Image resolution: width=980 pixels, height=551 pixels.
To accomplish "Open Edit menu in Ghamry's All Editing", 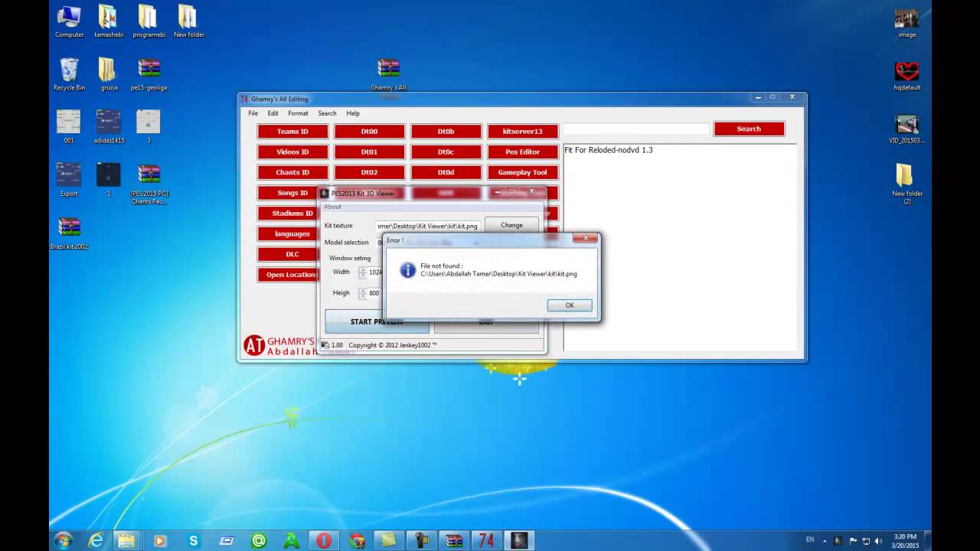I will coord(273,113).
